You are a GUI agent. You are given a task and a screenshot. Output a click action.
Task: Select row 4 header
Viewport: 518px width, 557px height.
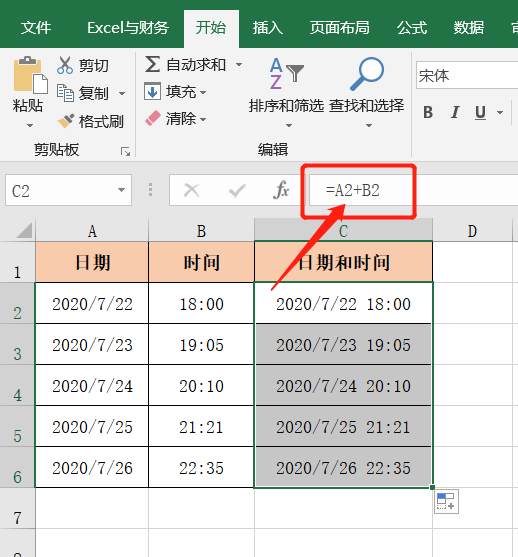click(17, 385)
